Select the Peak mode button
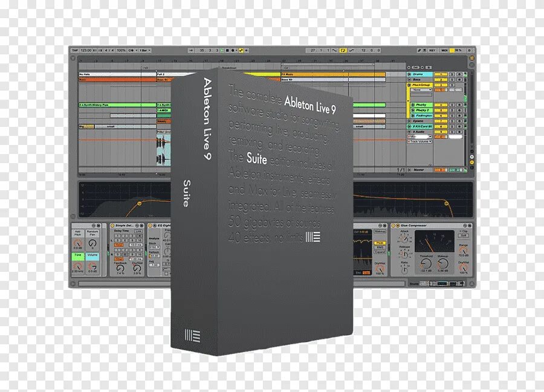The image size is (544, 392). (x=380, y=243)
